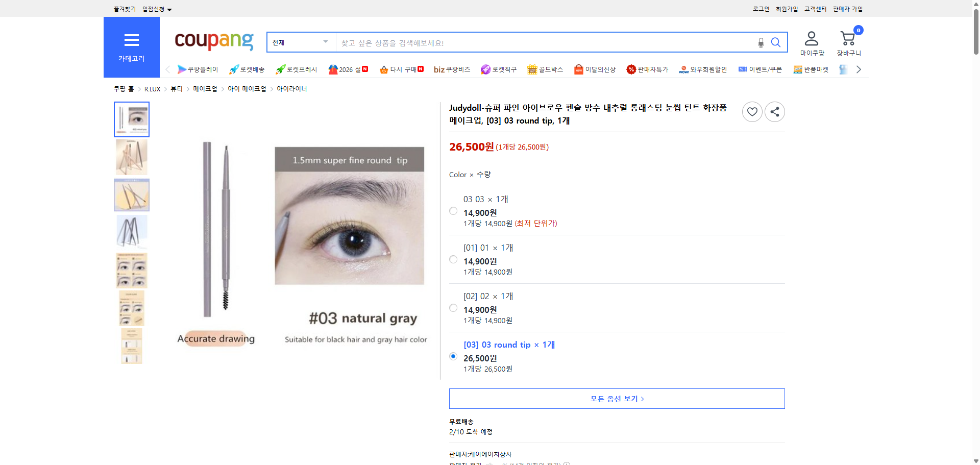Click the share icon next to the heart
Image resolution: width=980 pixels, height=465 pixels.
click(774, 111)
